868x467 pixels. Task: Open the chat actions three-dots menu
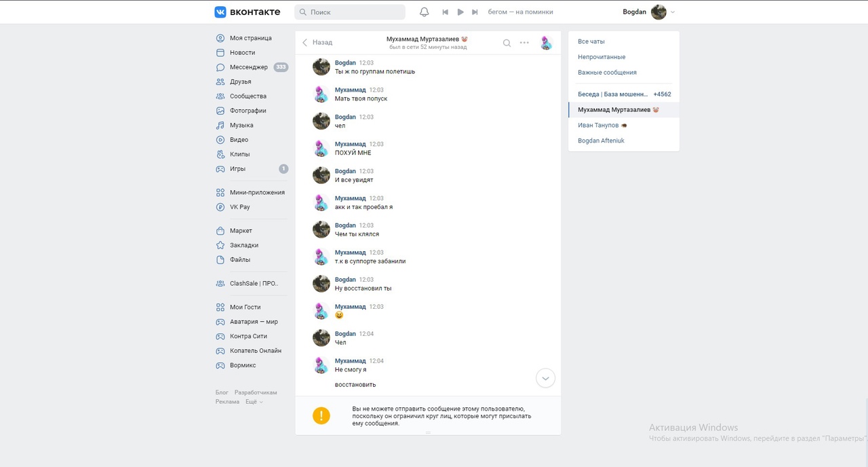coord(524,43)
